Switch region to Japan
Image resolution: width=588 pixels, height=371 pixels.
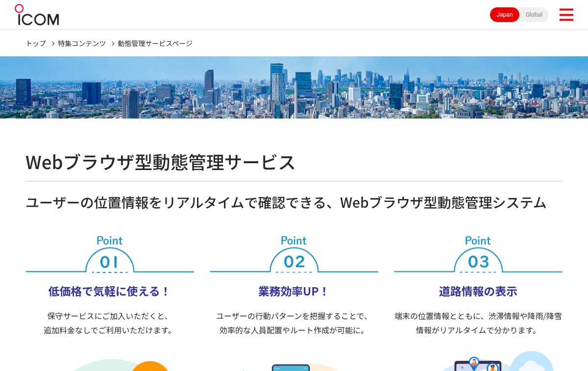tap(505, 15)
